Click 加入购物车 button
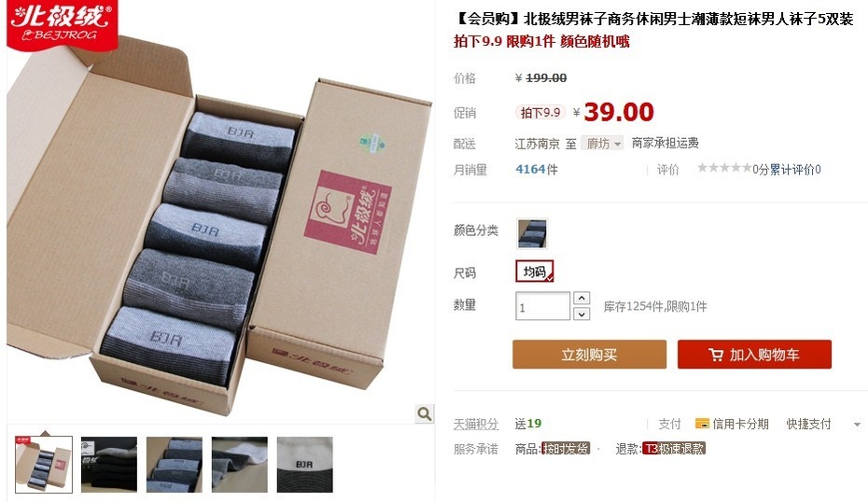This screenshot has height=502, width=868. [x=754, y=355]
